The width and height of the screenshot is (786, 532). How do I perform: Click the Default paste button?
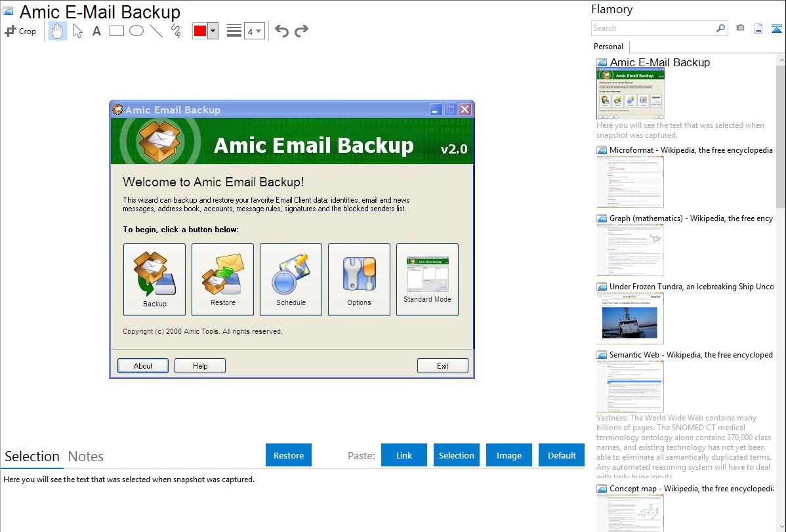562,455
